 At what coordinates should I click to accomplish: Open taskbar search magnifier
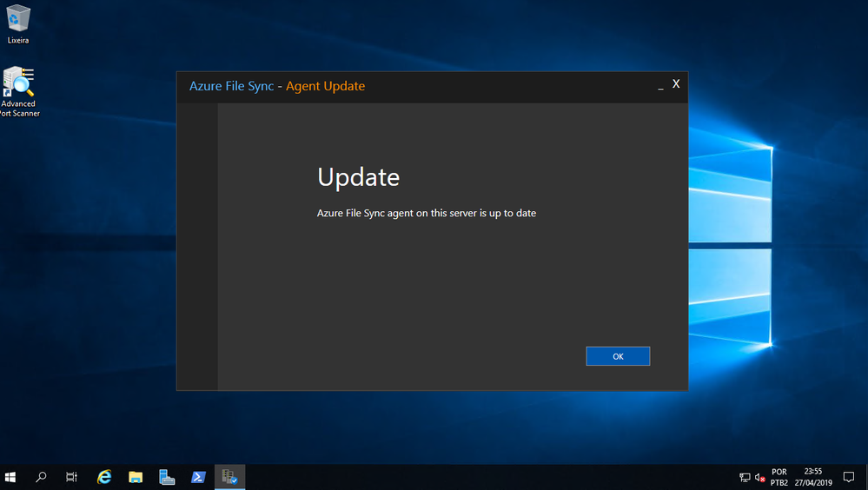(x=41, y=477)
